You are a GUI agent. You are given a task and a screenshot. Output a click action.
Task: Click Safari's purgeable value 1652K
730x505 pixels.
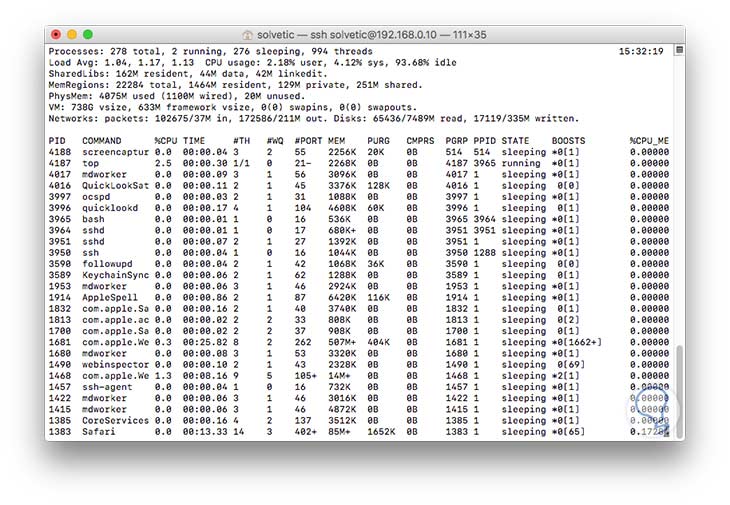(381, 431)
